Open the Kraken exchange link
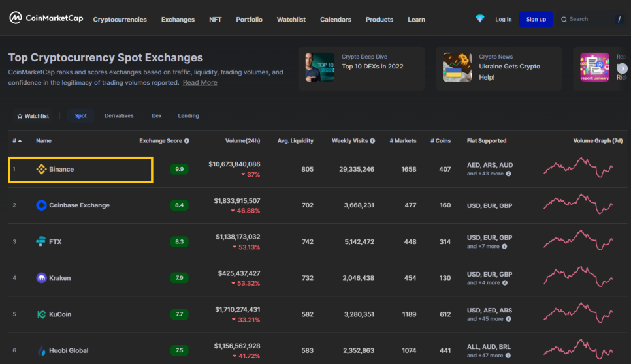 (60, 278)
